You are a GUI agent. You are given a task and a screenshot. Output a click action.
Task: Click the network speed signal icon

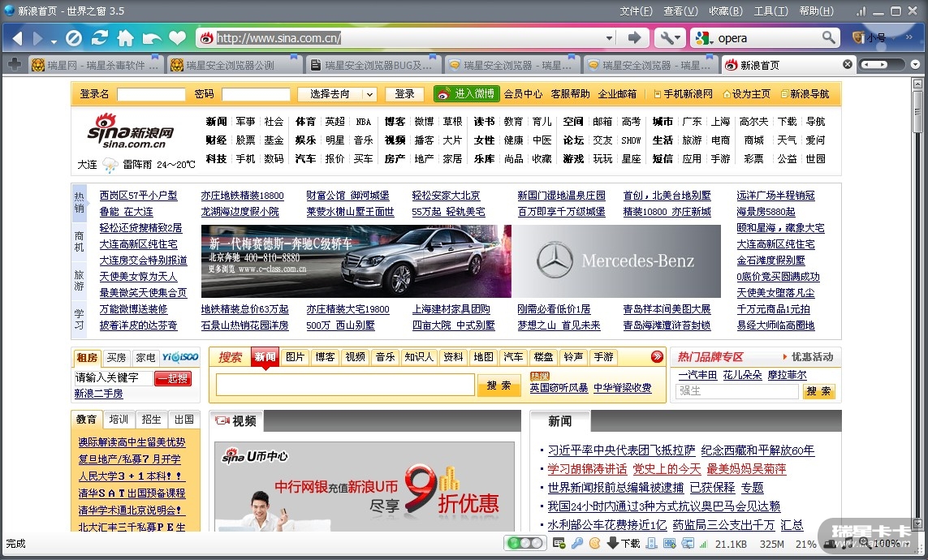click(x=704, y=544)
